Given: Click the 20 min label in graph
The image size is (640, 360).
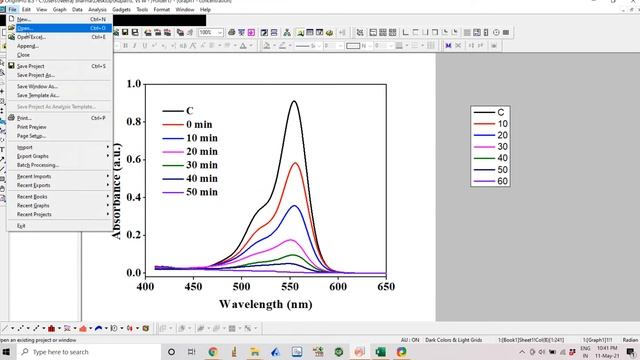Looking at the screenshot, I should click(202, 151).
